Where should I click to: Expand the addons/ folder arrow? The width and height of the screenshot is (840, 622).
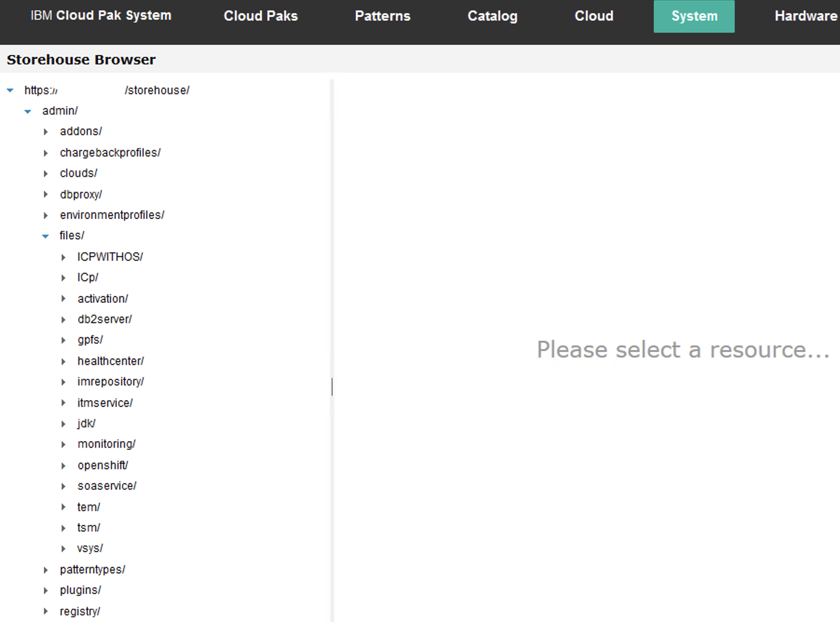(46, 132)
